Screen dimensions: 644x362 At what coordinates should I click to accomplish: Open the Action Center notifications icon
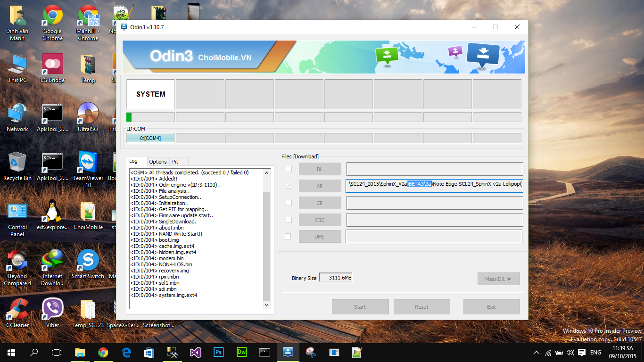582,352
